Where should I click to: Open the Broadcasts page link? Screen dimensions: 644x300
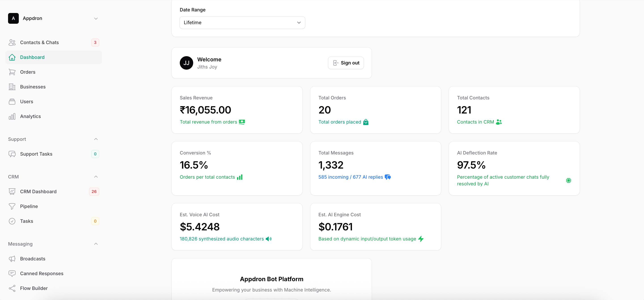(53, 258)
